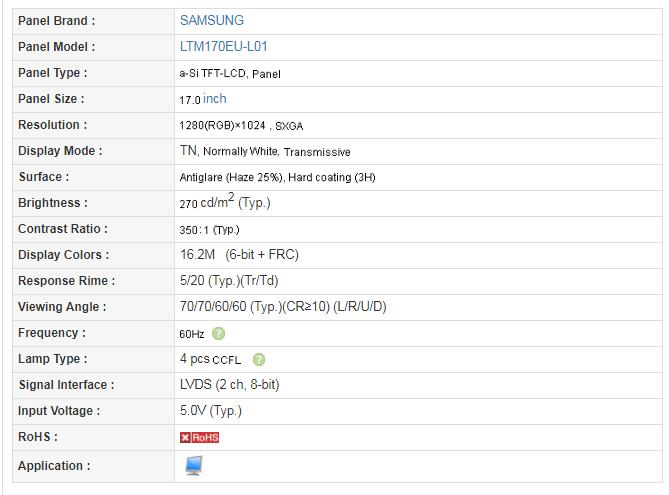This screenshot has height=495, width=669.
Task: Click the '60Hz' frequency value
Action: click(x=192, y=334)
